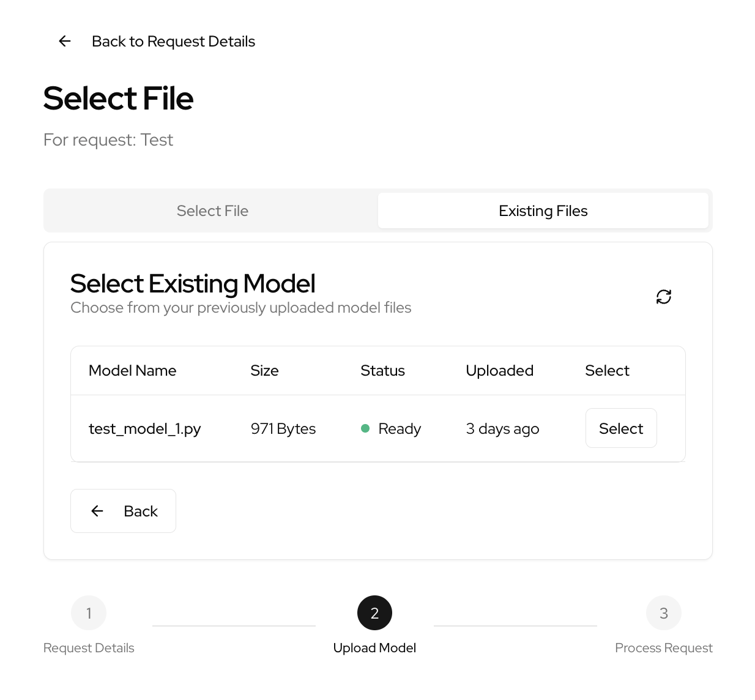Click the Size column header

point(264,371)
